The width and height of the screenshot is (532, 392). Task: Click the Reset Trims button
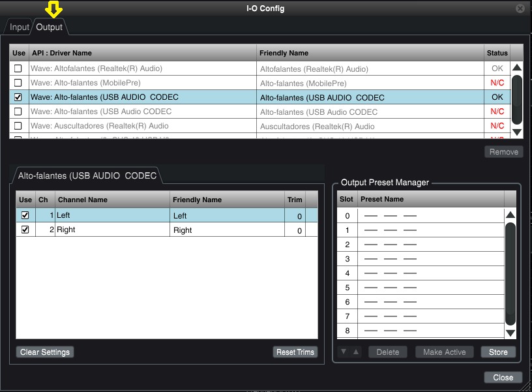point(295,352)
